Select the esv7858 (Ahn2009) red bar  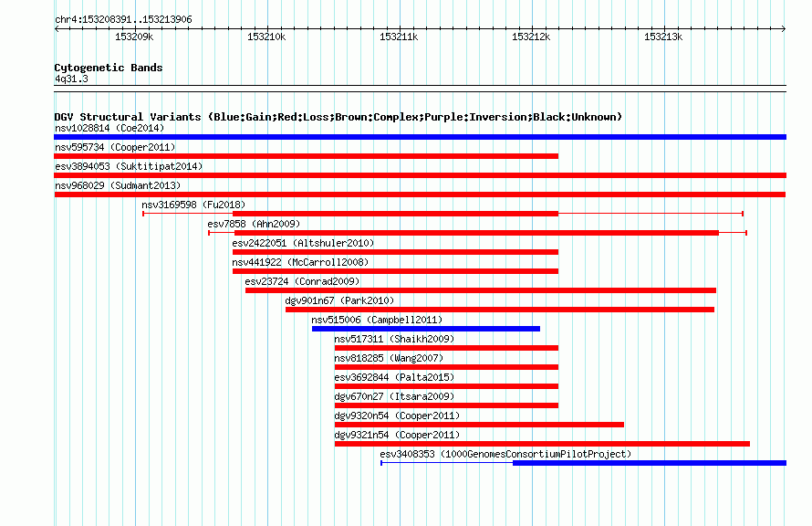click(476, 233)
